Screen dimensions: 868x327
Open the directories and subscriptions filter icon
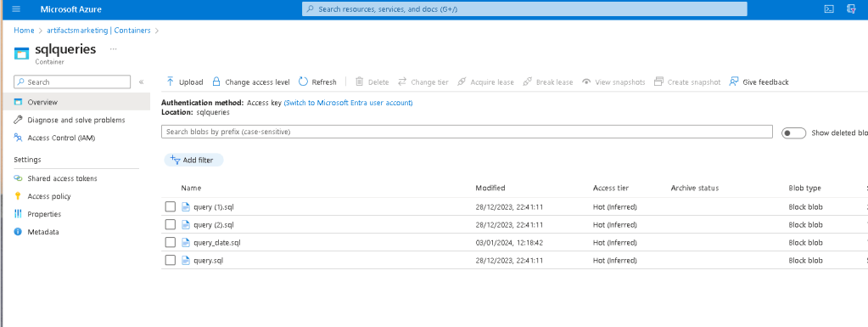tap(852, 8)
